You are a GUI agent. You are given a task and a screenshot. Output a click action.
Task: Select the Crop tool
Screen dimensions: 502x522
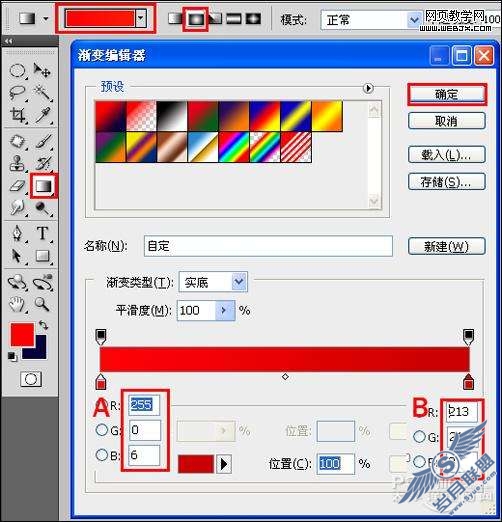click(17, 115)
